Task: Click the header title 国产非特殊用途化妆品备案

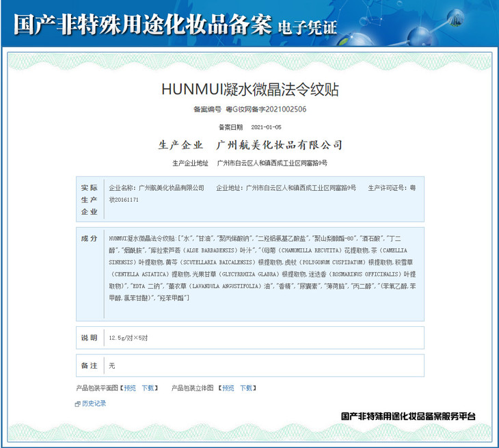Action: (143, 24)
